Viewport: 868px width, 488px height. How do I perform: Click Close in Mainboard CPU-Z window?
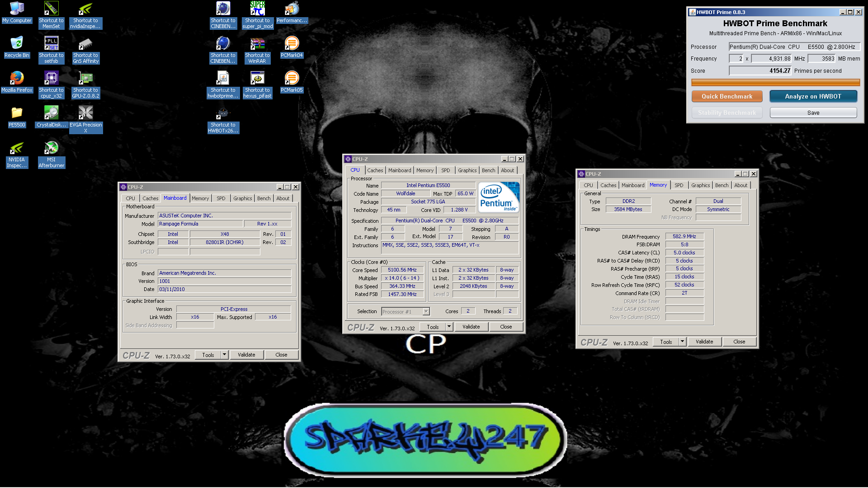click(x=281, y=355)
